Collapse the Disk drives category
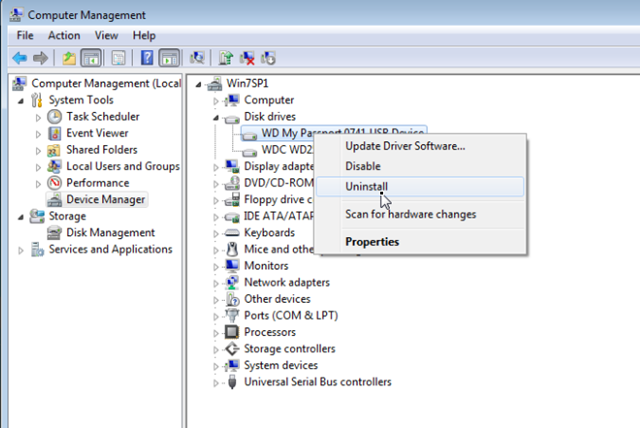 (216, 117)
